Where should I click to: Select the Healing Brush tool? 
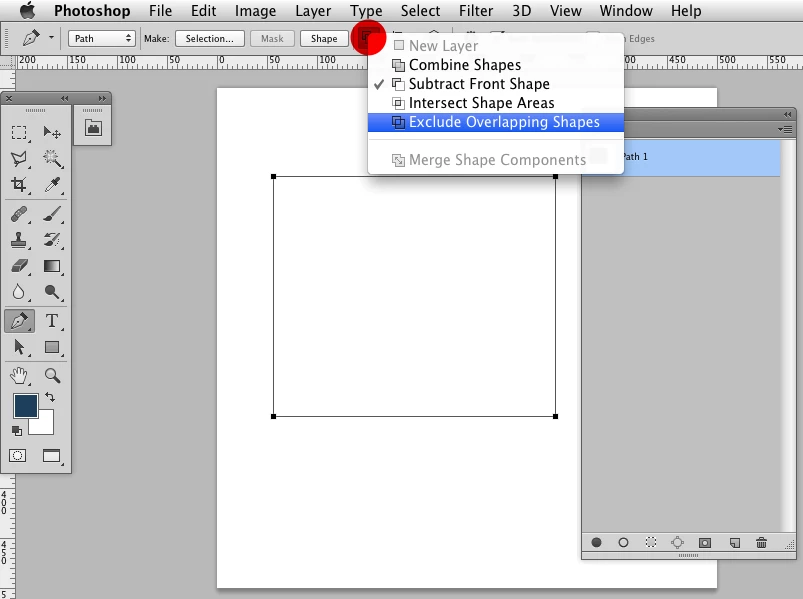(19, 214)
